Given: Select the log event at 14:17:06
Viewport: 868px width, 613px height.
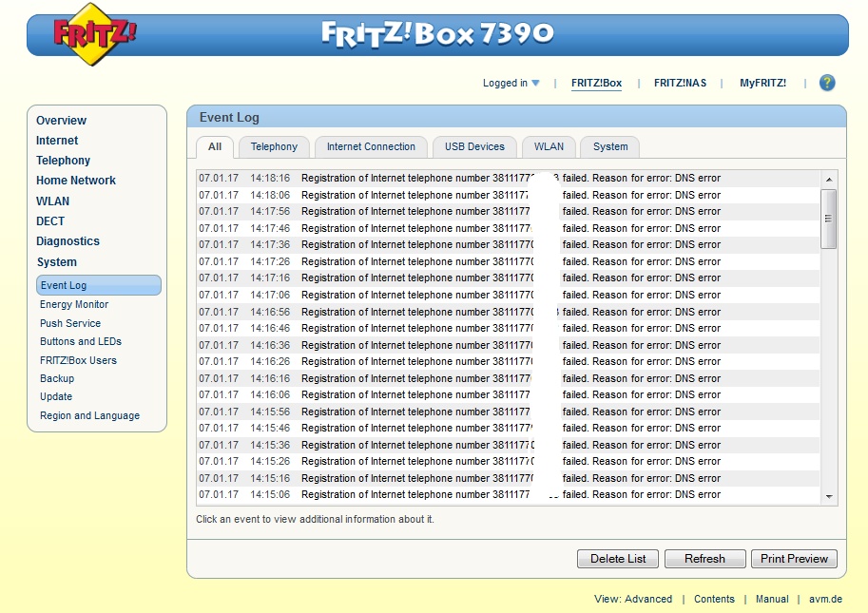Looking at the screenshot, I should (x=509, y=295).
